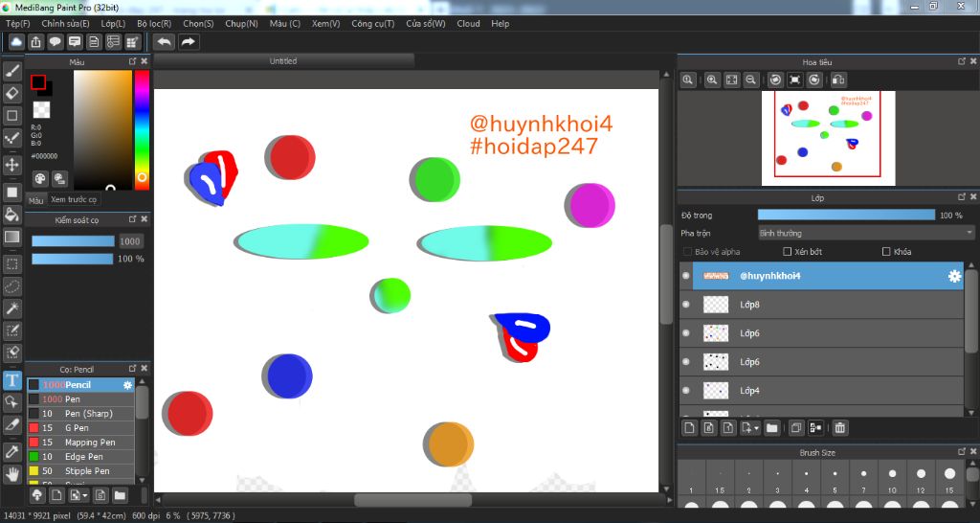The height and width of the screenshot is (523, 980).
Task: Select the Brush tool
Action: click(11, 71)
